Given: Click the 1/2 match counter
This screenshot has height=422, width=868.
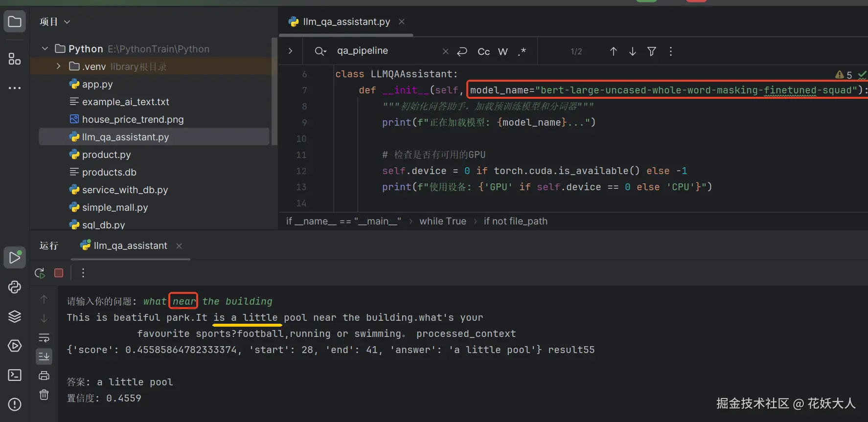Looking at the screenshot, I should tap(576, 51).
